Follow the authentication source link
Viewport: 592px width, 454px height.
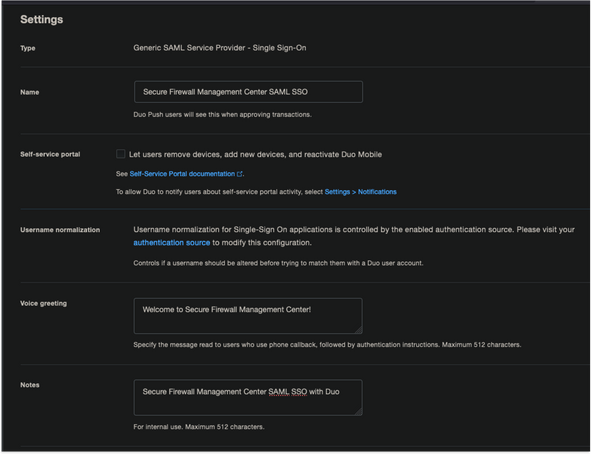(x=171, y=242)
